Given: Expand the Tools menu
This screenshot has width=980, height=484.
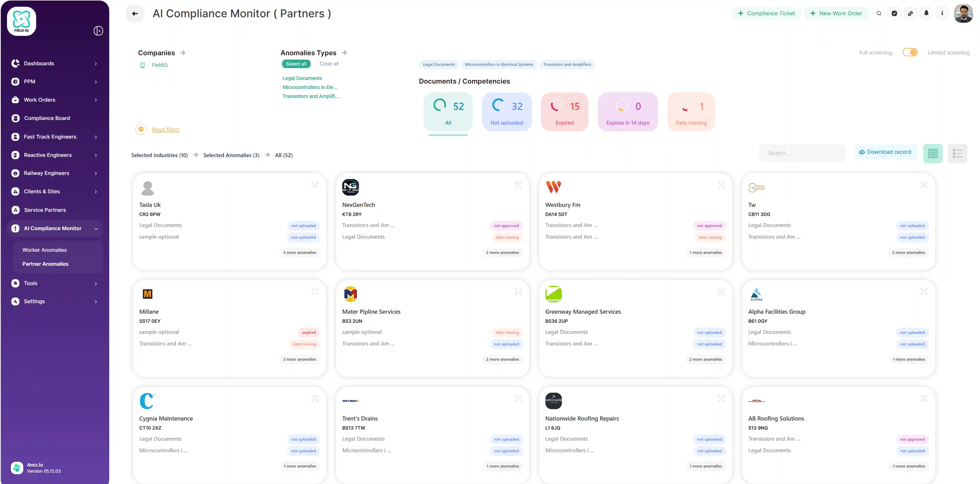Looking at the screenshot, I should (x=55, y=283).
